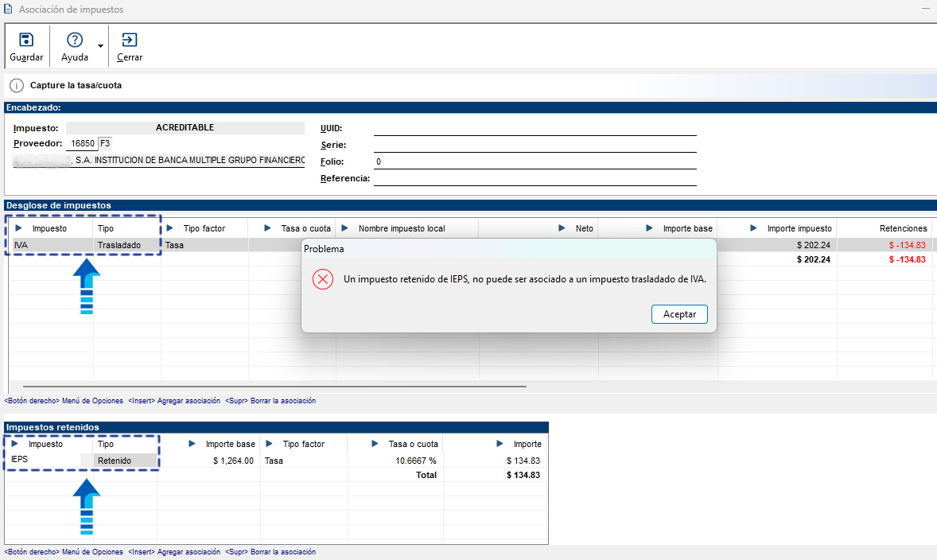The height and width of the screenshot is (560, 937).
Task: Select the Retenido tipo cell for IEPS
Action: (119, 461)
